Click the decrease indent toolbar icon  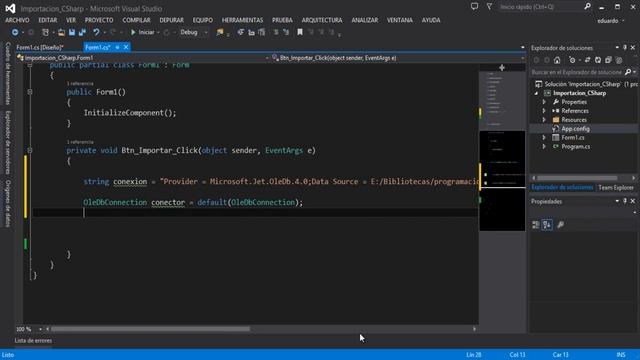click(241, 32)
